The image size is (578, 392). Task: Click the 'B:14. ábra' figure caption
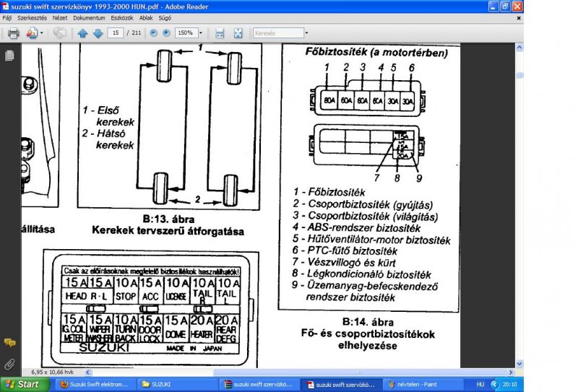368,322
